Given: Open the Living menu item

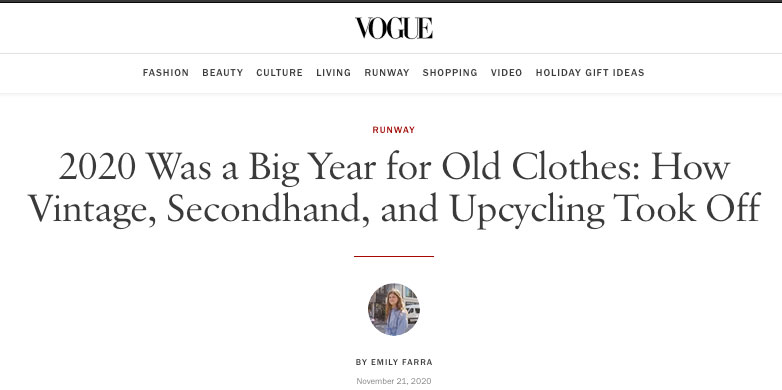Looking at the screenshot, I should tap(334, 73).
